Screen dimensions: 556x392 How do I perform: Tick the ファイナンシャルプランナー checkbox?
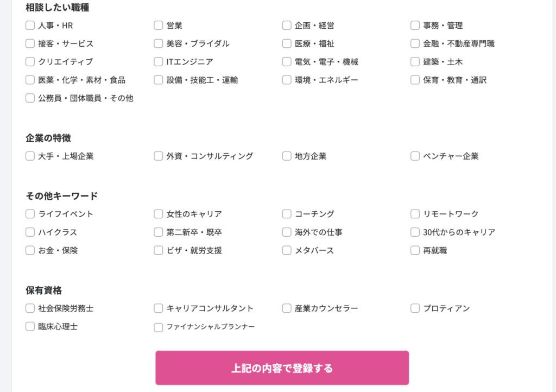[159, 327]
